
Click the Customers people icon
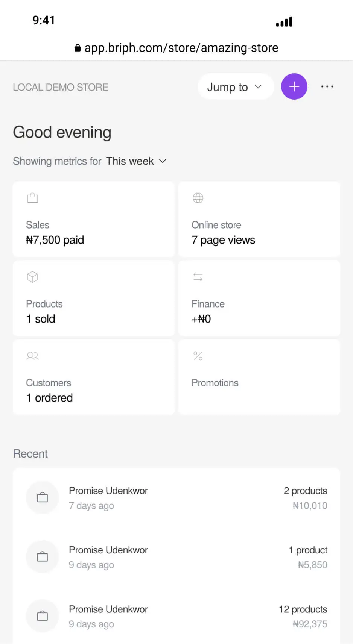(33, 356)
